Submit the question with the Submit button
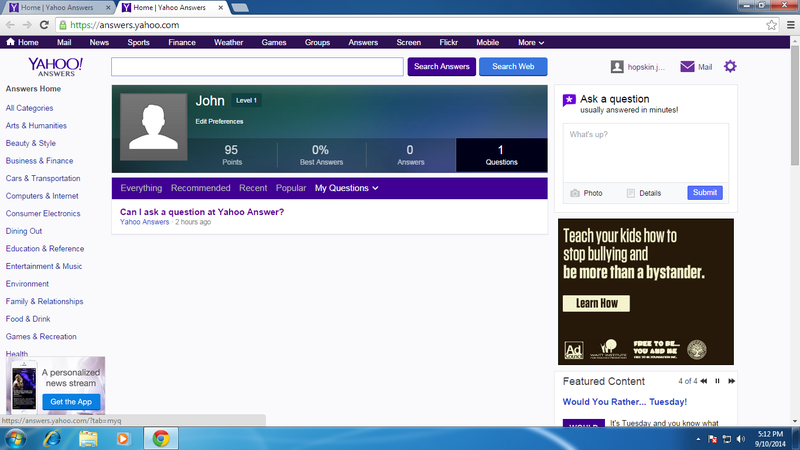Image resolution: width=800 pixels, height=450 pixels. tap(705, 193)
